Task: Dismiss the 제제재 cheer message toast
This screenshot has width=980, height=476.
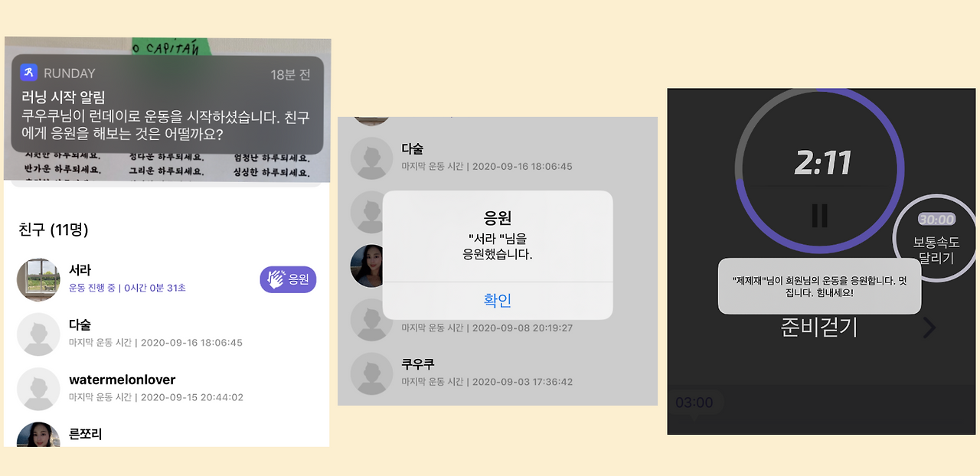Action: click(x=819, y=286)
